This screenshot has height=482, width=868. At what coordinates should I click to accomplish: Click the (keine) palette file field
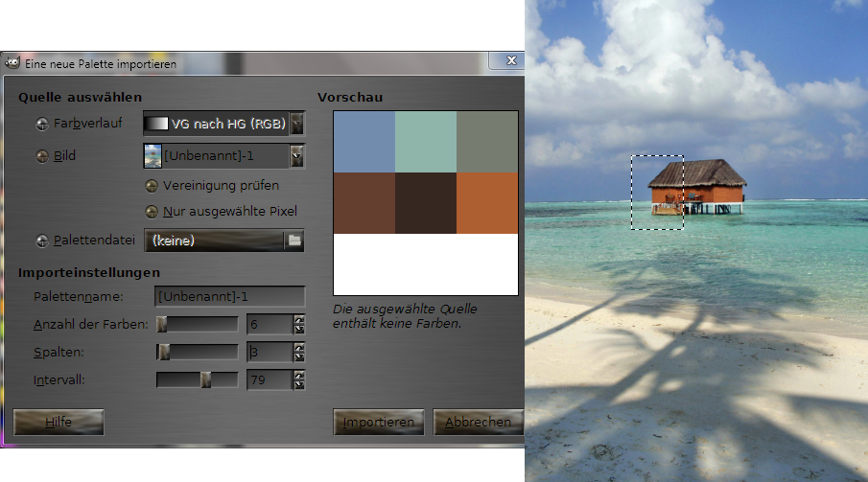click(214, 241)
